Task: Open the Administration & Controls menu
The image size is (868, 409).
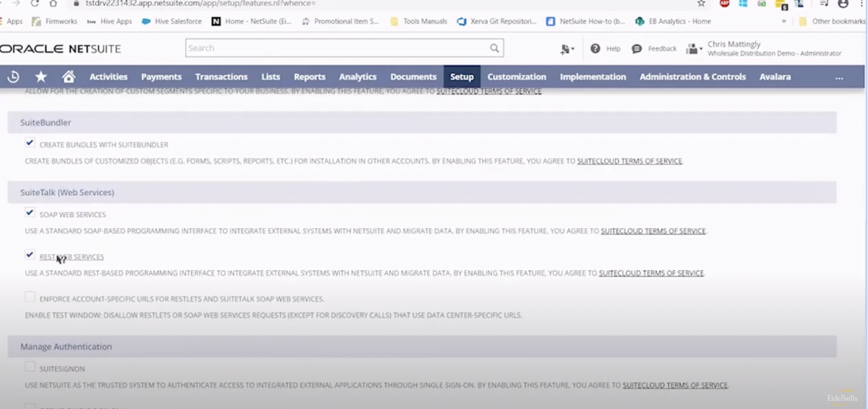Action: 693,77
